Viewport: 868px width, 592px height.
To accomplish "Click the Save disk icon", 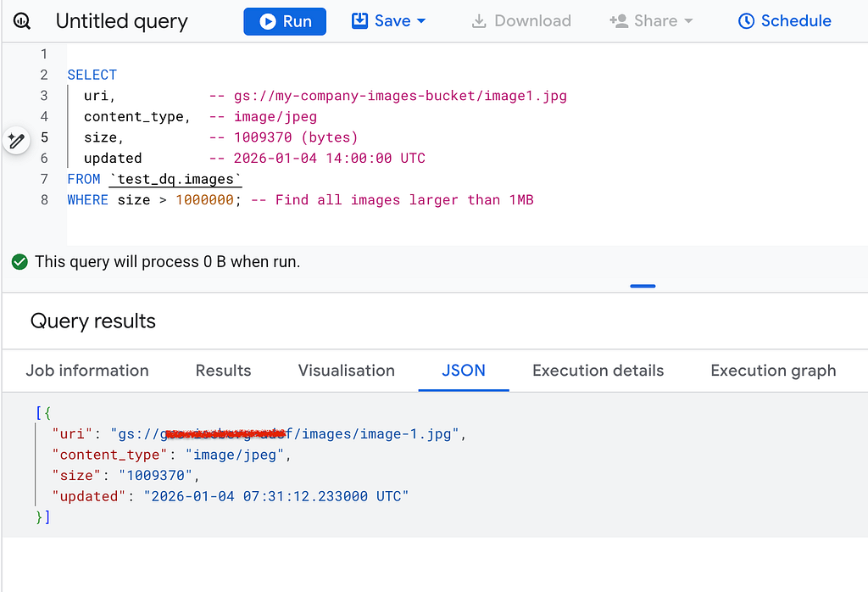I will tap(359, 21).
